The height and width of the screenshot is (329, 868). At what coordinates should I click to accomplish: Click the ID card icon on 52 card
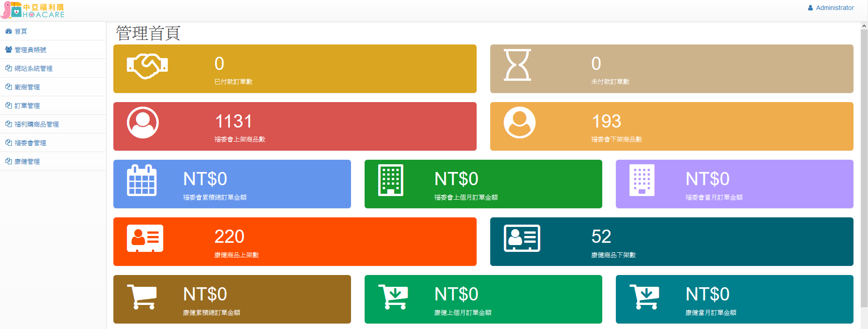(x=522, y=238)
